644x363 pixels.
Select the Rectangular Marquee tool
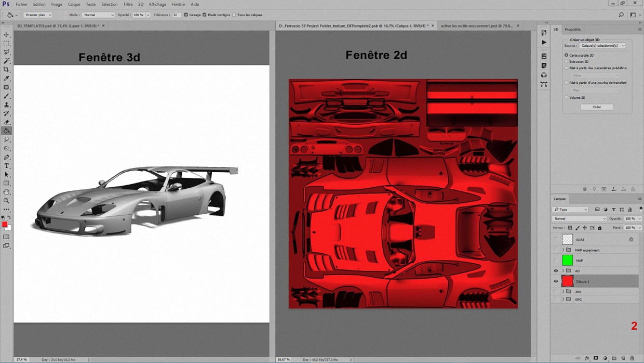click(x=7, y=44)
